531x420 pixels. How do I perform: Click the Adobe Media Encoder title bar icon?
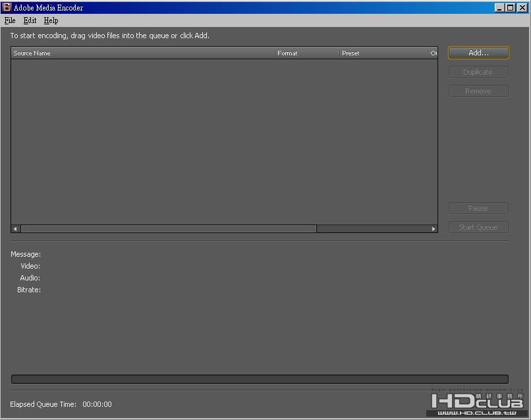point(7,7)
